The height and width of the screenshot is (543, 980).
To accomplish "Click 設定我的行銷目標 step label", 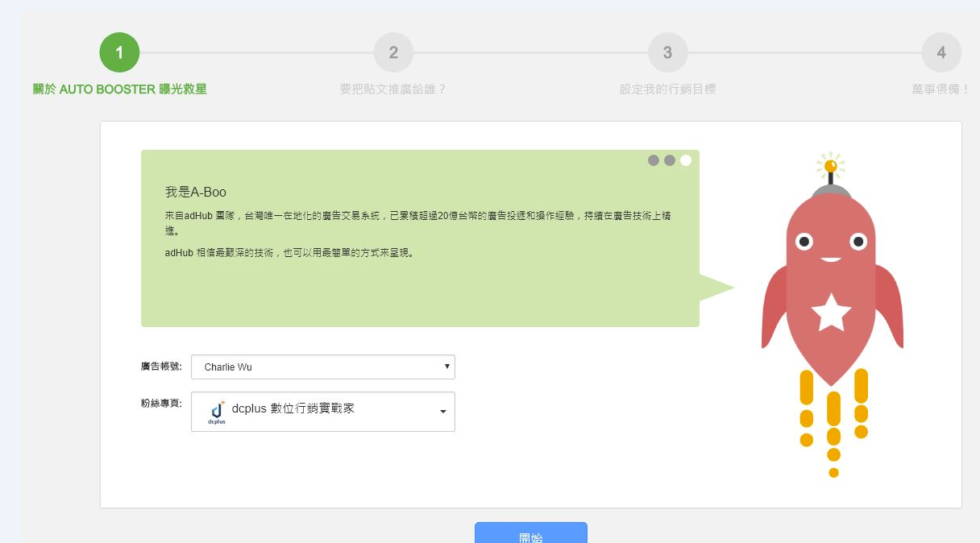I will pyautogui.click(x=667, y=89).
